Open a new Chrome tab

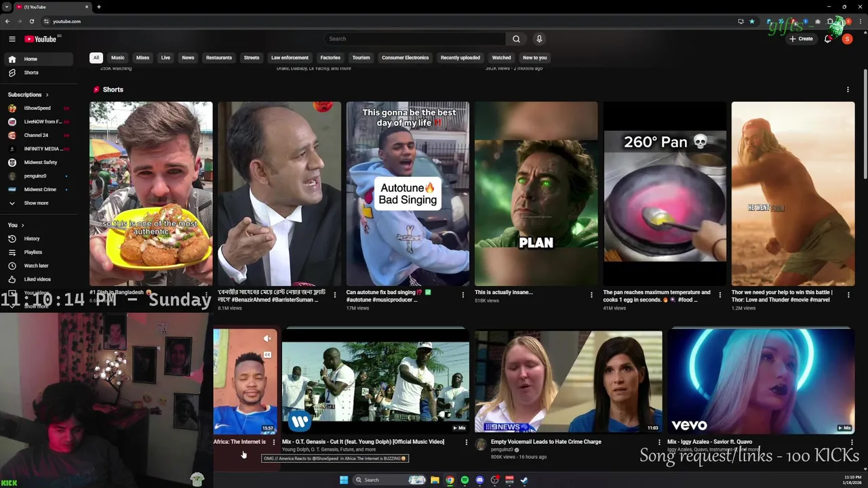pos(98,7)
